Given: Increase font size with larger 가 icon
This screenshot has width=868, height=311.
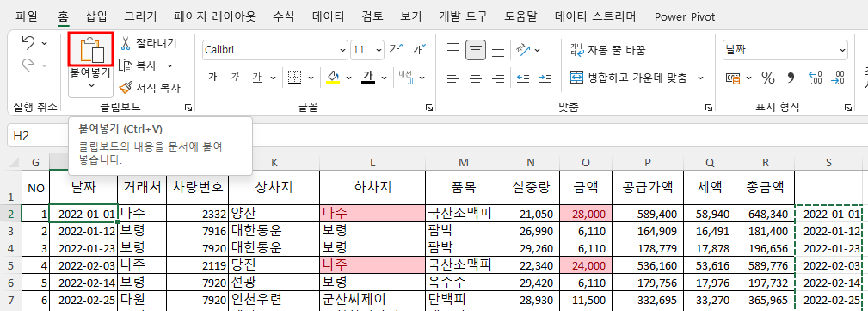Looking at the screenshot, I should tap(397, 49).
